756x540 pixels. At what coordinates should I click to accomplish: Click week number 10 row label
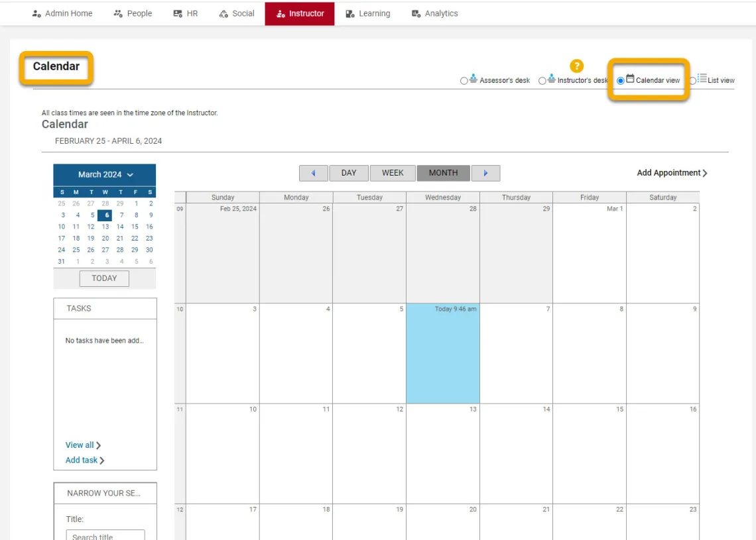tap(180, 309)
